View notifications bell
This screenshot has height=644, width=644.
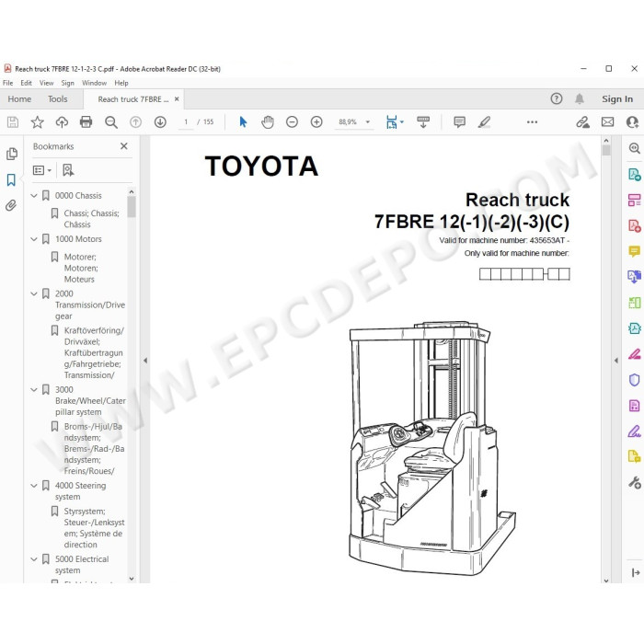click(x=580, y=99)
